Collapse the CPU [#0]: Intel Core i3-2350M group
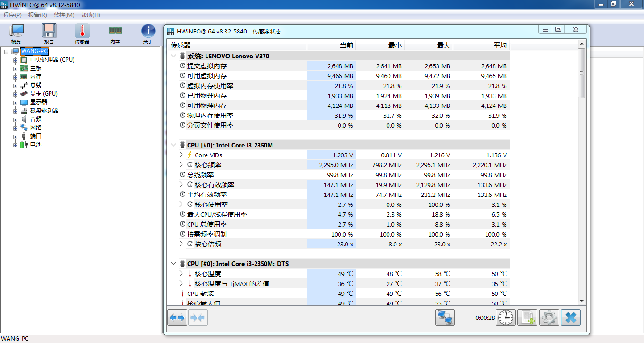This screenshot has height=343, width=644. [173, 145]
